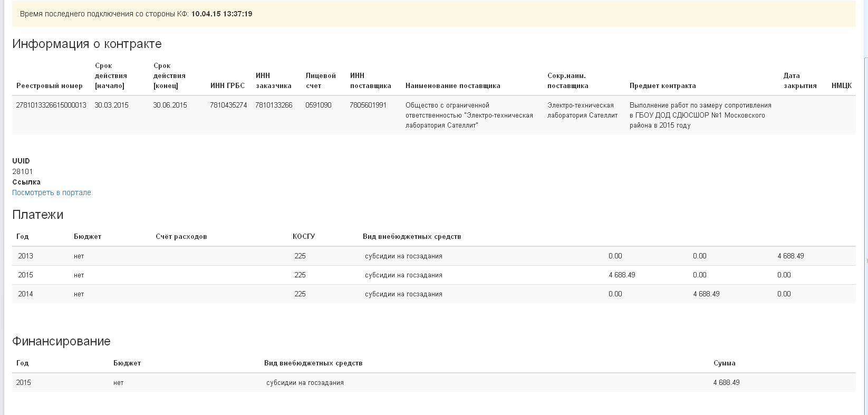Image resolution: width=868 pixels, height=415 pixels.
Task: Select amount 4 688.49 in the 2013 row
Action: coord(790,256)
